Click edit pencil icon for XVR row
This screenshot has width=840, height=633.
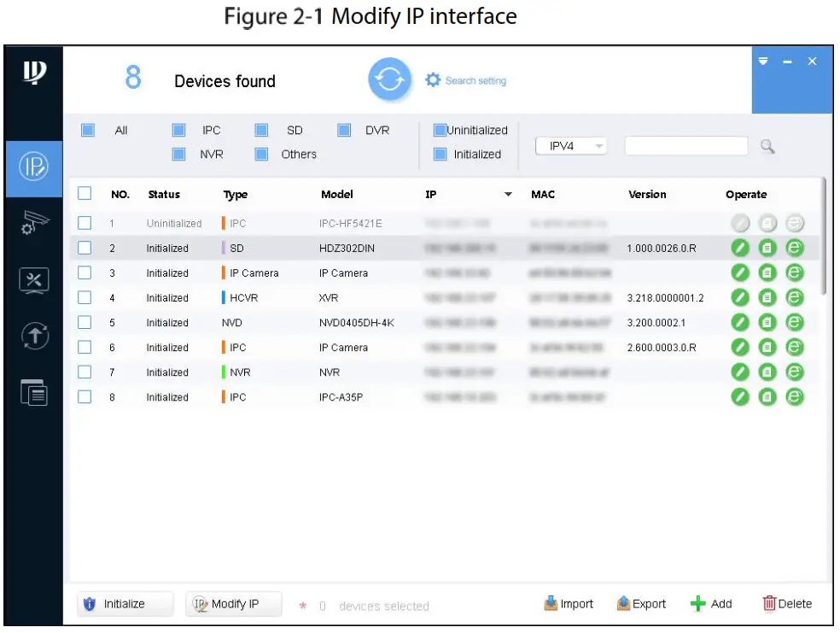click(740, 297)
